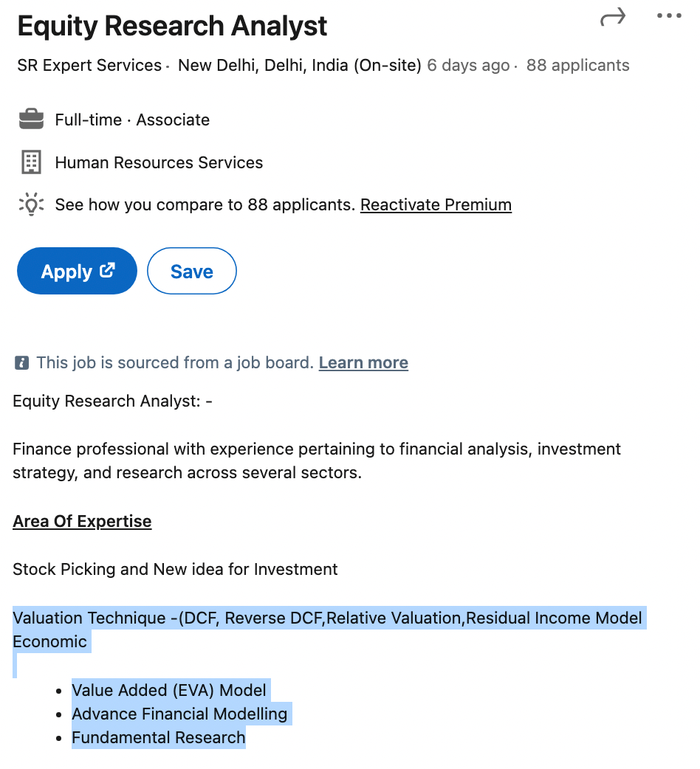The image size is (700, 769).
Task: Click the 88 applicants text
Action: click(577, 66)
